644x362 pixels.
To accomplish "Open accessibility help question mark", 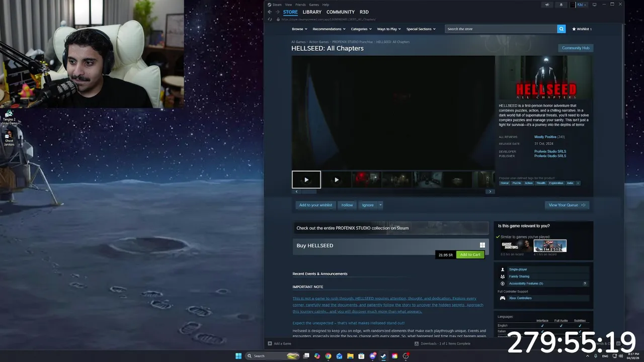I will [585, 284].
